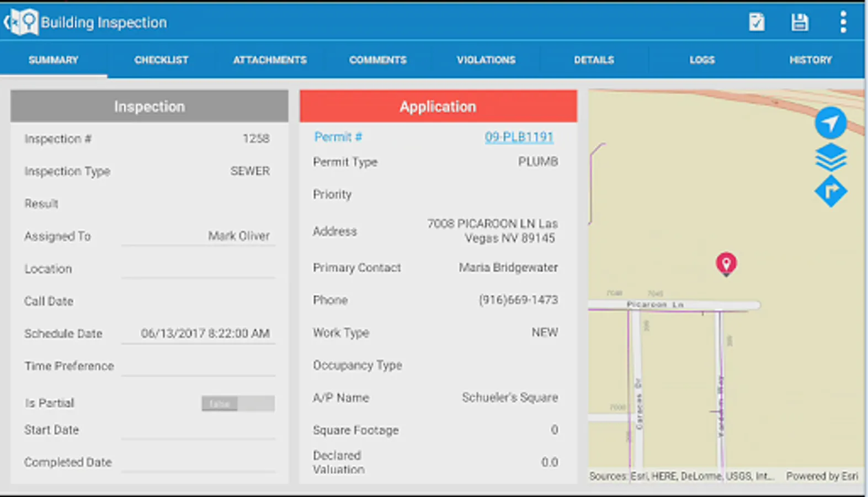Viewport: 868px width, 497px height.
Task: Switch to the Checklist tab
Action: pyautogui.click(x=161, y=60)
